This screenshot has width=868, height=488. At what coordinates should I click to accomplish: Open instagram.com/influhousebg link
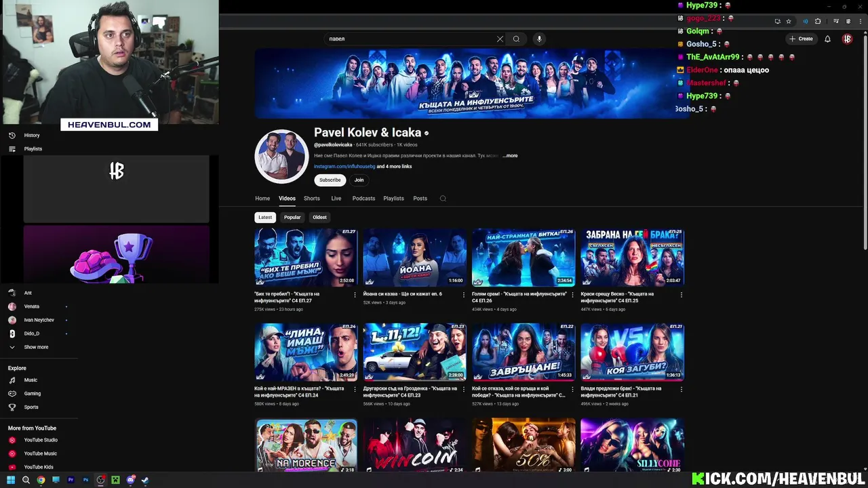click(344, 167)
